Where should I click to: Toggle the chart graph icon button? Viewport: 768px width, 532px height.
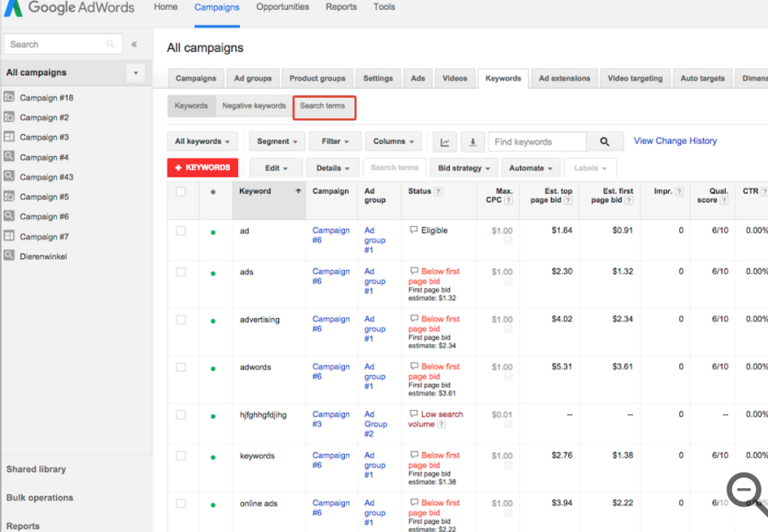pyautogui.click(x=445, y=142)
